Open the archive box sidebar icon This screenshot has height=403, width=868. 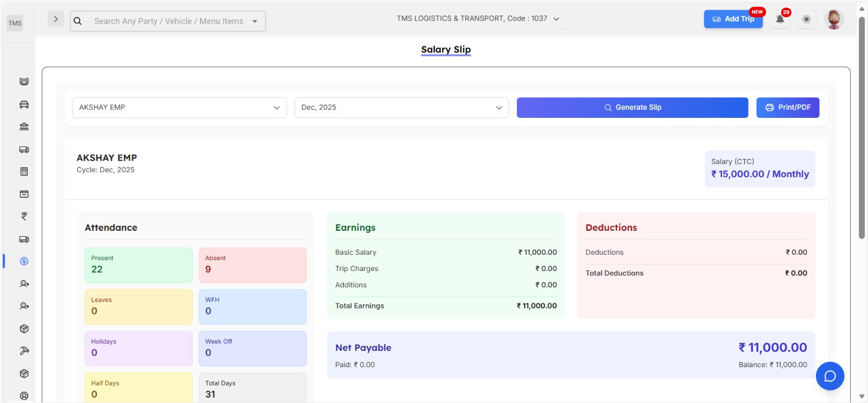24,194
